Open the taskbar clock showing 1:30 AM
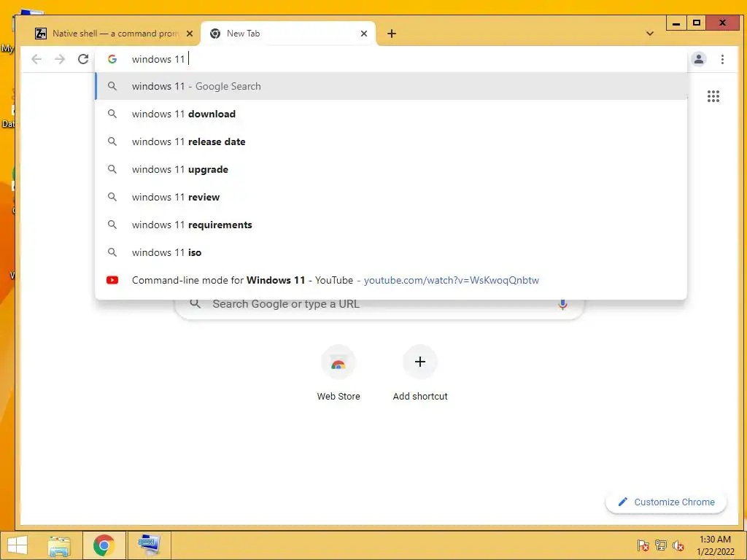This screenshot has height=560, width=747. click(x=715, y=545)
